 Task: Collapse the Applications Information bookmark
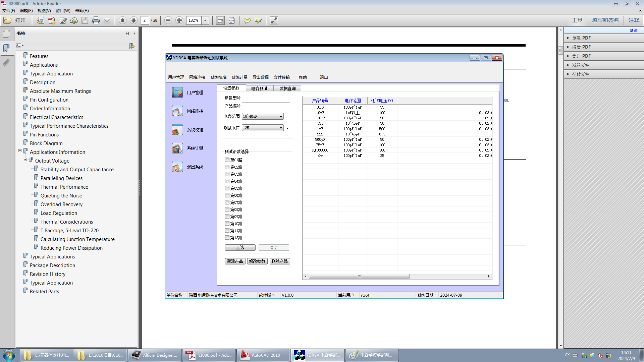pyautogui.click(x=20, y=151)
